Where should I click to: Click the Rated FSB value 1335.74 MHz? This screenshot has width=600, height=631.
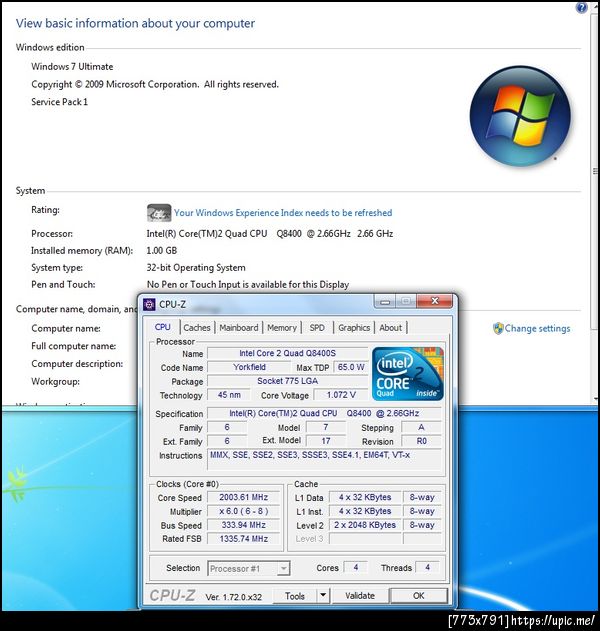[x=243, y=539]
